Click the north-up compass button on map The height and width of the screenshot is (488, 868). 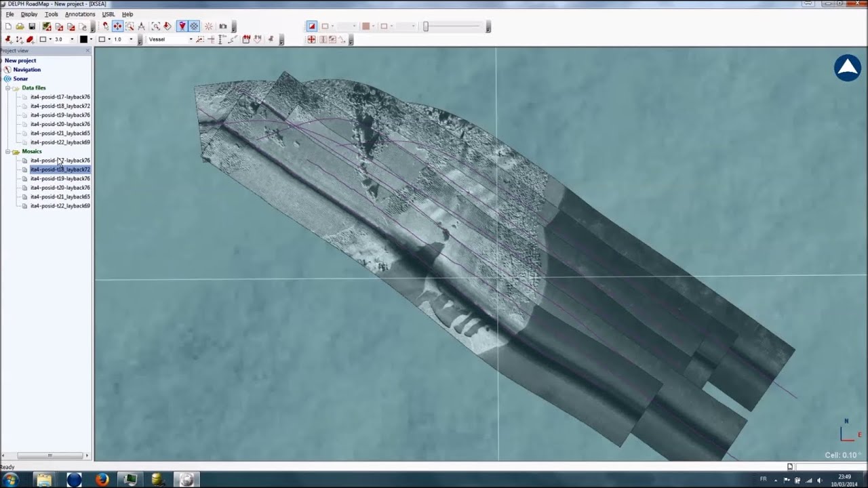848,68
